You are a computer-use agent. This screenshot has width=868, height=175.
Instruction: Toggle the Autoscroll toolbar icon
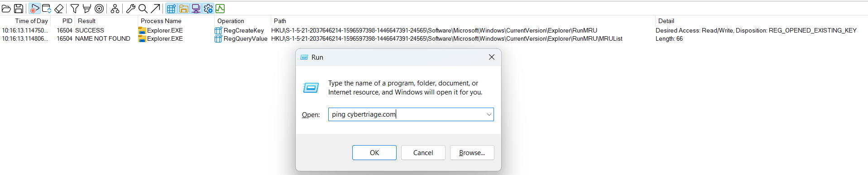pos(46,9)
